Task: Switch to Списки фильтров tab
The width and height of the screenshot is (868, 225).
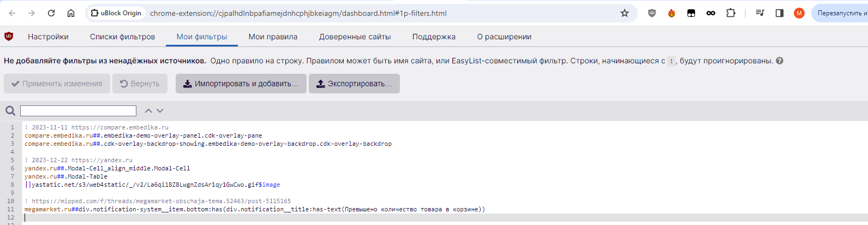Action: point(122,37)
